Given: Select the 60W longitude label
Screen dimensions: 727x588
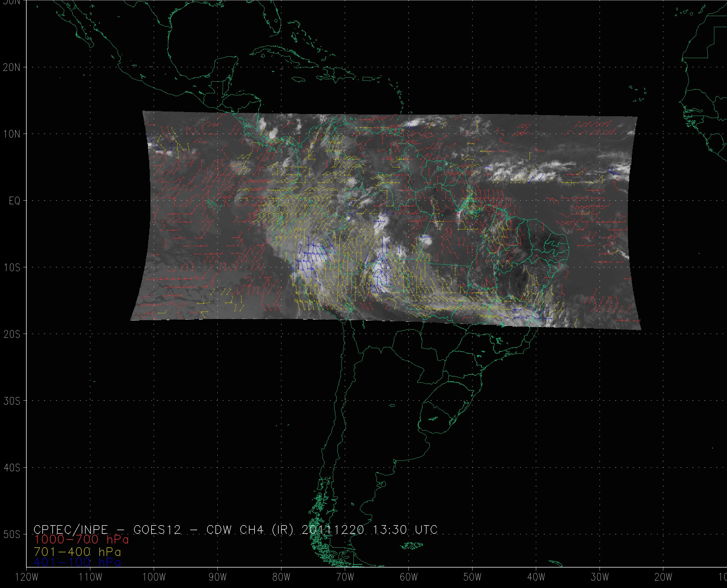Looking at the screenshot, I should tap(409, 577).
